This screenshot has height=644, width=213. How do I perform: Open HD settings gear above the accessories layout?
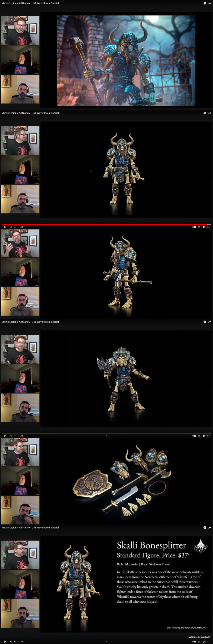tap(204, 436)
